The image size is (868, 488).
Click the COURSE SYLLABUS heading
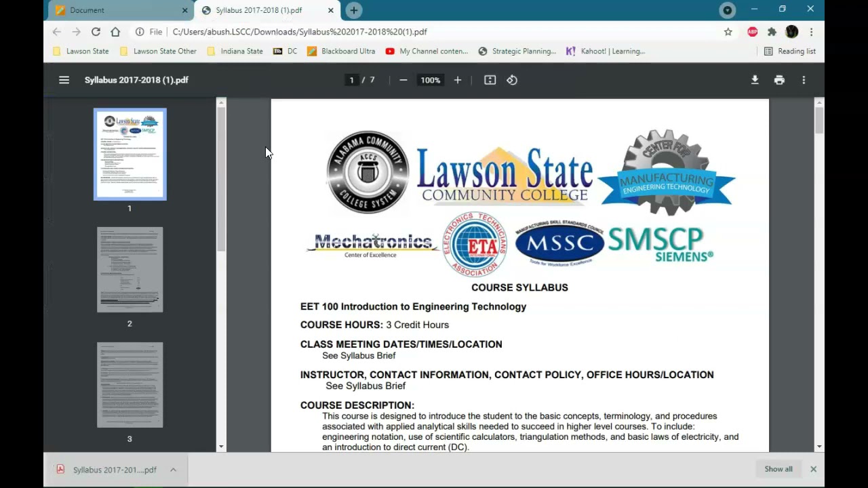[x=519, y=287]
